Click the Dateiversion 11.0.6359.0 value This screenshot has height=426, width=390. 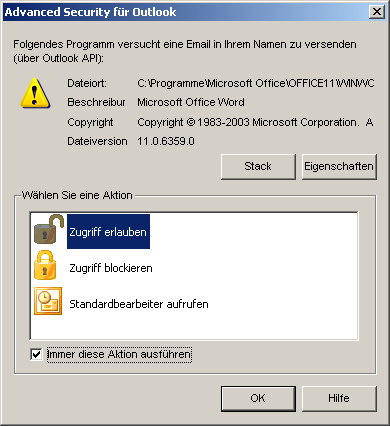(166, 141)
